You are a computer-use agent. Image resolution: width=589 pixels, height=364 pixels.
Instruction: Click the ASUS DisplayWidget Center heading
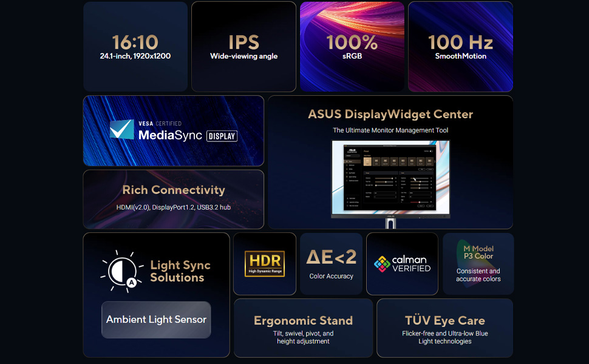390,114
